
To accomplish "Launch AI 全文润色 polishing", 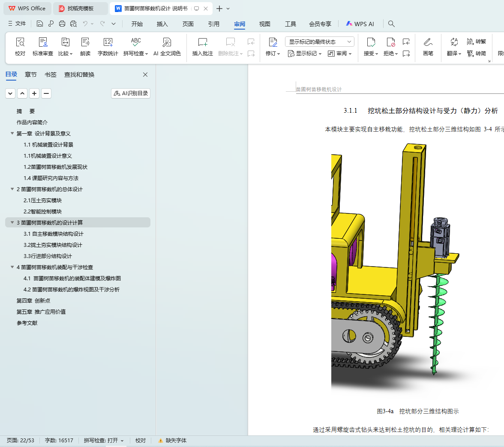I will pyautogui.click(x=167, y=47).
